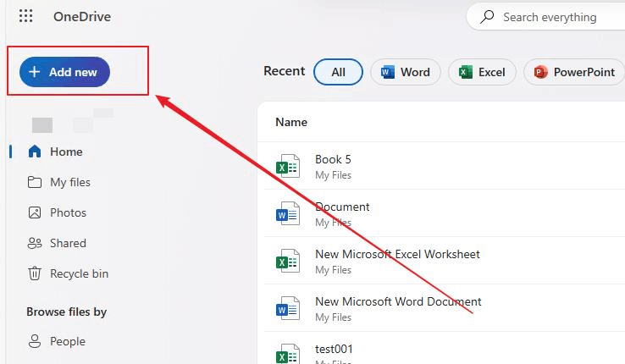Screen dimensions: 625x364
Task: Click the OneDrive title text
Action: 82,17
